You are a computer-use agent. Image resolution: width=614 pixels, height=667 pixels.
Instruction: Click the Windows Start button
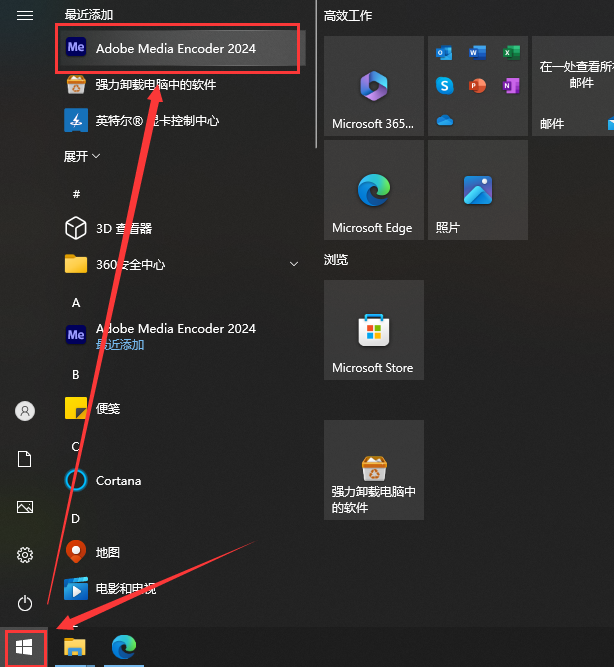[24, 647]
